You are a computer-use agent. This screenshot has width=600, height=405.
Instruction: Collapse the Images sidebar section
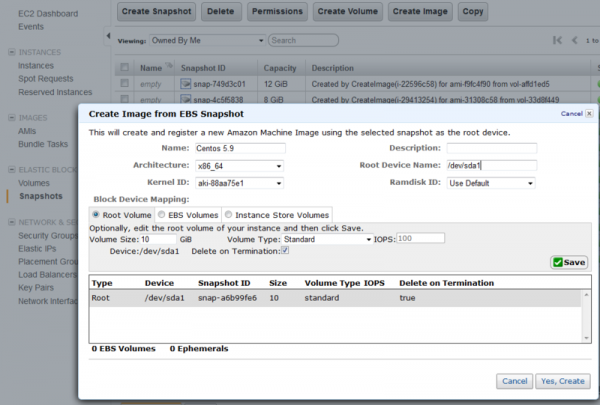coord(9,118)
